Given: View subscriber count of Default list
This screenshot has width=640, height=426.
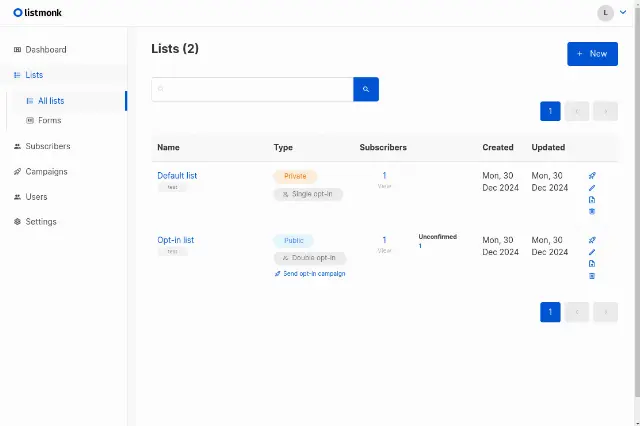Looking at the screenshot, I should click(384, 175).
